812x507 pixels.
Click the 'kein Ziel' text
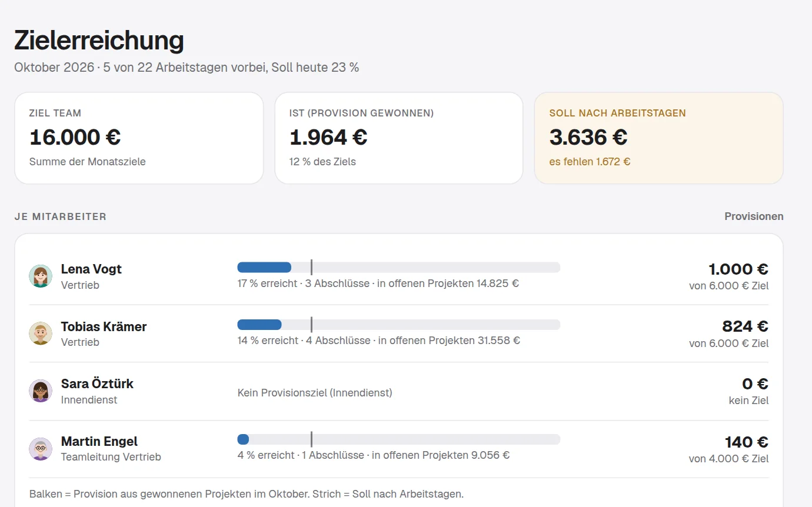(x=748, y=401)
